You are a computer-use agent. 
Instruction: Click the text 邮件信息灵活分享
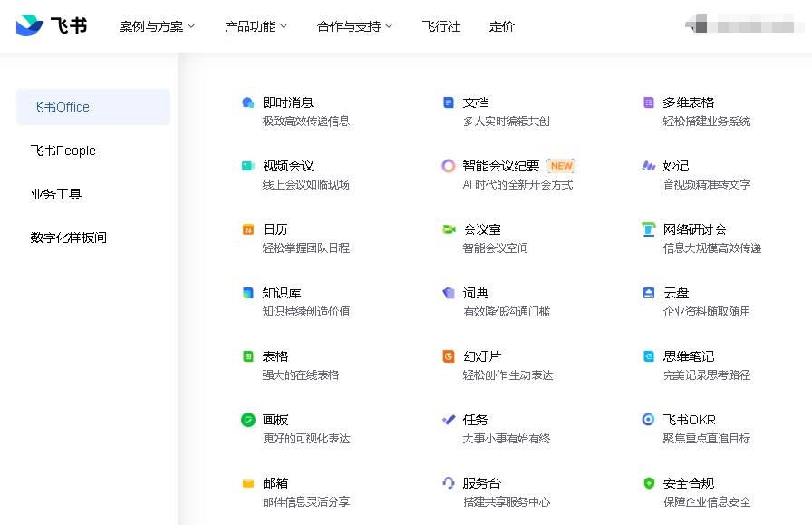(x=306, y=502)
